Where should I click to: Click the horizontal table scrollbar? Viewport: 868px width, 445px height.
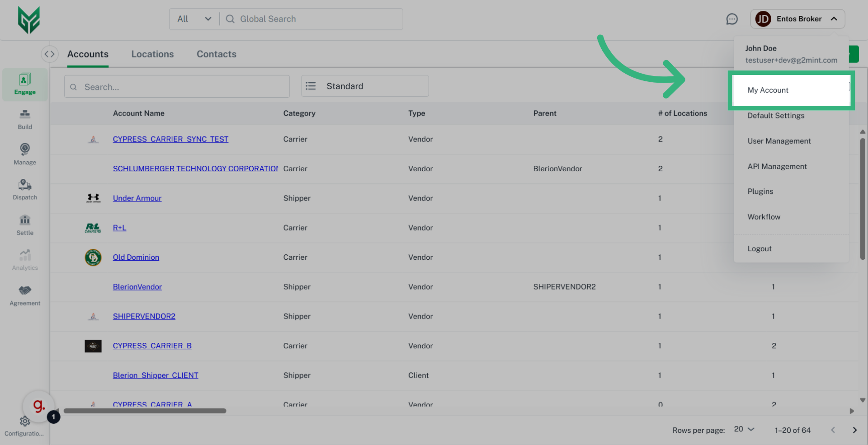point(145,411)
